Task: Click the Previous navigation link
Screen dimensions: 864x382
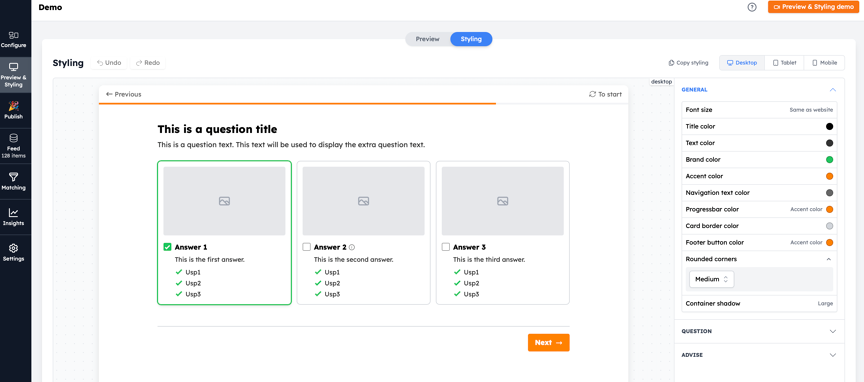Action: (123, 94)
